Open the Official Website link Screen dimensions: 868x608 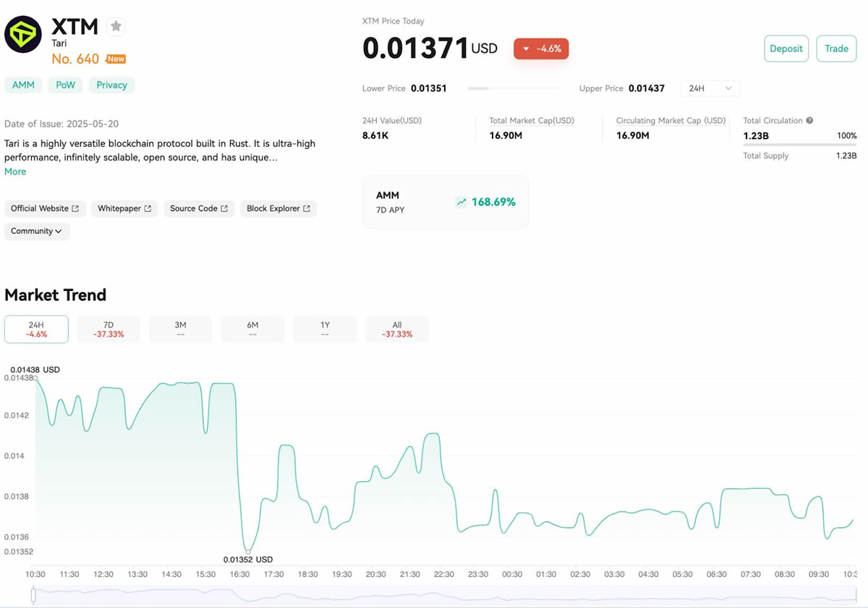(x=45, y=208)
